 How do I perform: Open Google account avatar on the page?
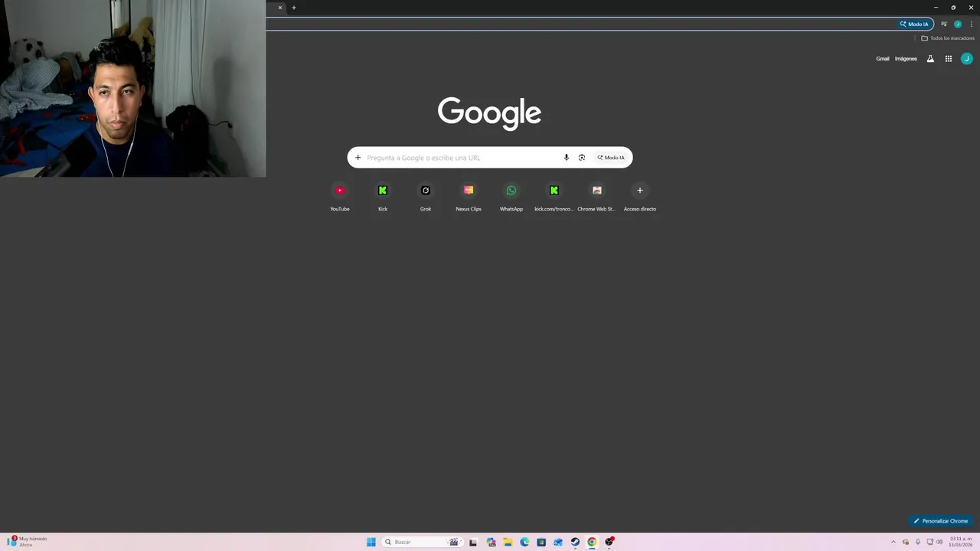967,59
